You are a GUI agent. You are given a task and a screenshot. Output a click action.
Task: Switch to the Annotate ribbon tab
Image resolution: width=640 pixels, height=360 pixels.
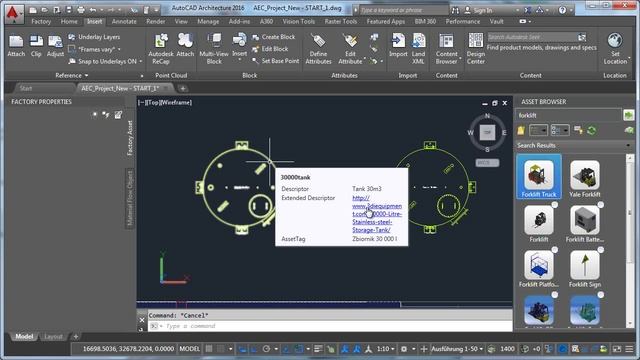coord(124,22)
